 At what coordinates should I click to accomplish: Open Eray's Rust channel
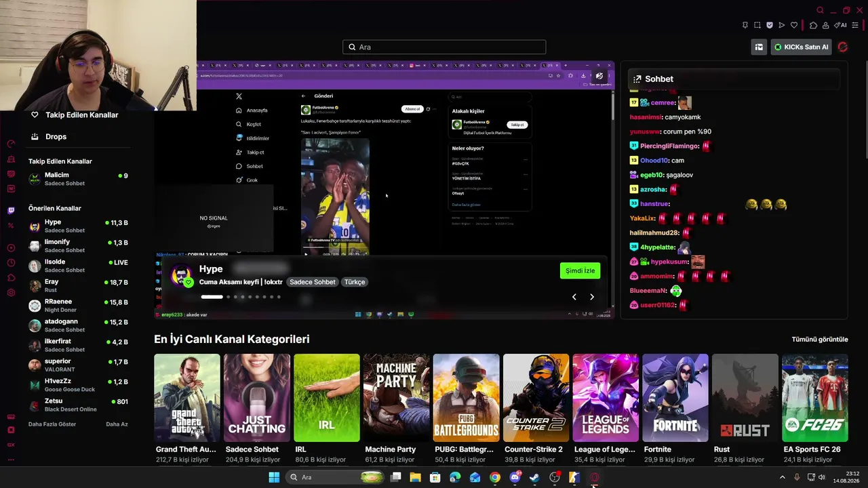click(78, 285)
